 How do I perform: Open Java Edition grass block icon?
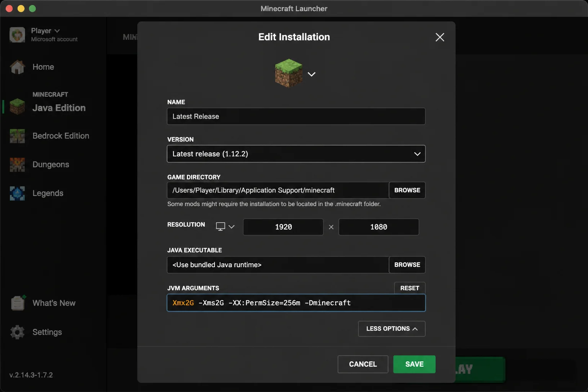(x=17, y=106)
